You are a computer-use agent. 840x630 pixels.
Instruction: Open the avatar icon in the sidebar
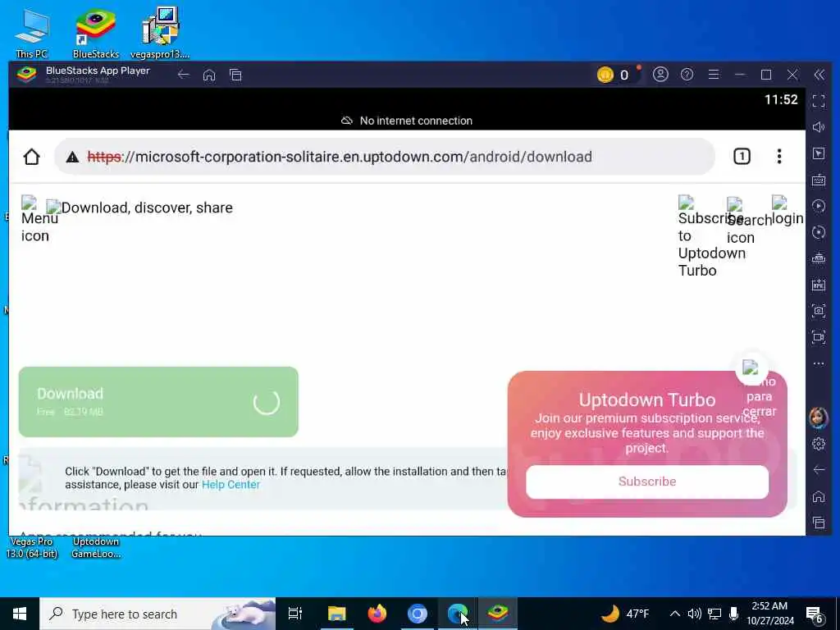pos(819,418)
